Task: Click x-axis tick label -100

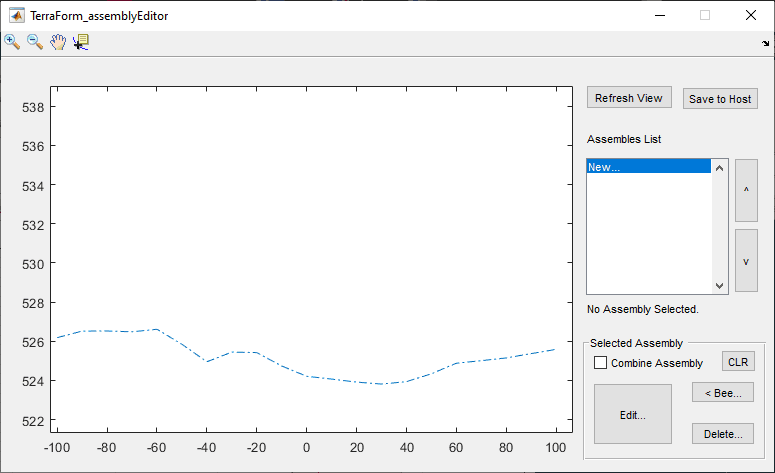Action: coord(57,448)
